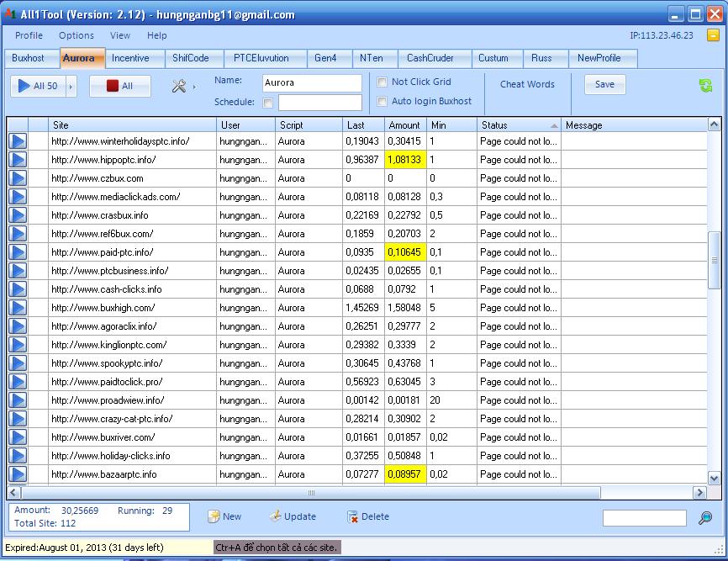Switch to the PTCEluvution tab

[x=261, y=58]
